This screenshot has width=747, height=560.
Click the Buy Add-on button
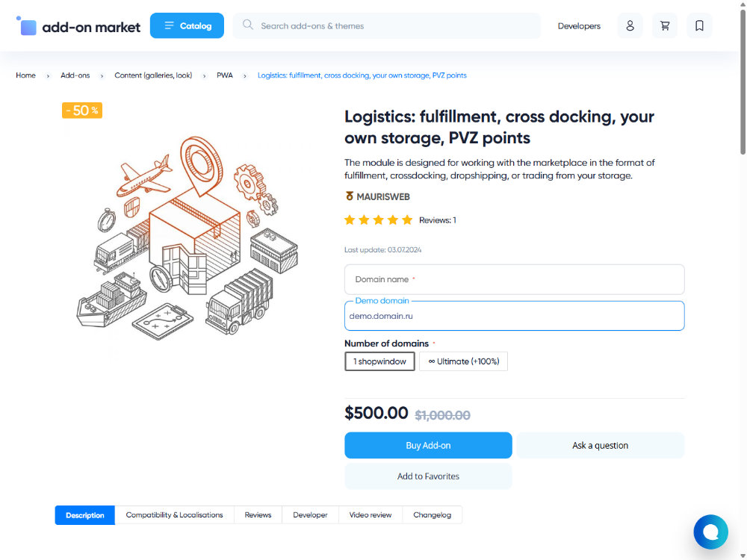pyautogui.click(x=428, y=445)
